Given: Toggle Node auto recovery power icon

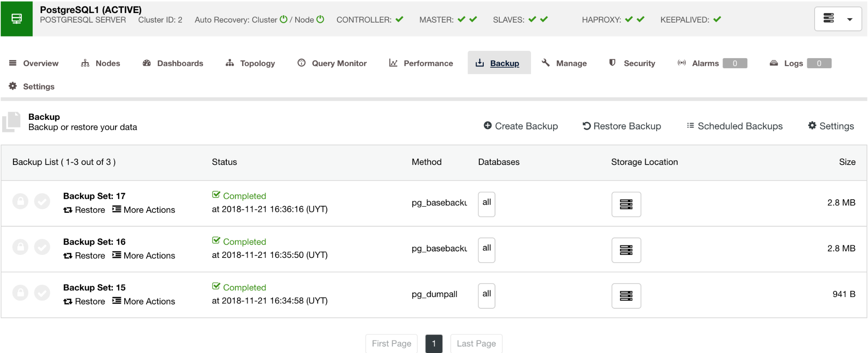Looking at the screenshot, I should [320, 20].
